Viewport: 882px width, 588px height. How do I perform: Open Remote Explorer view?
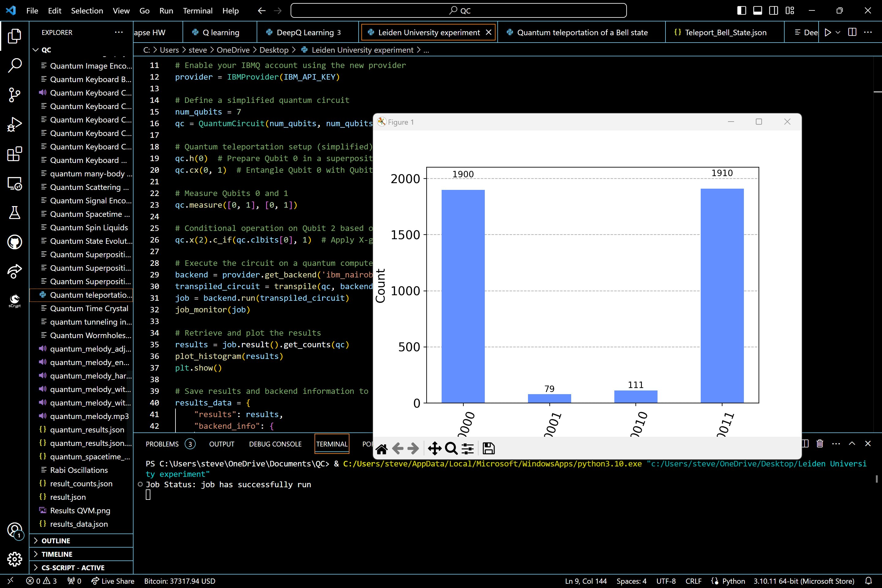tap(15, 183)
